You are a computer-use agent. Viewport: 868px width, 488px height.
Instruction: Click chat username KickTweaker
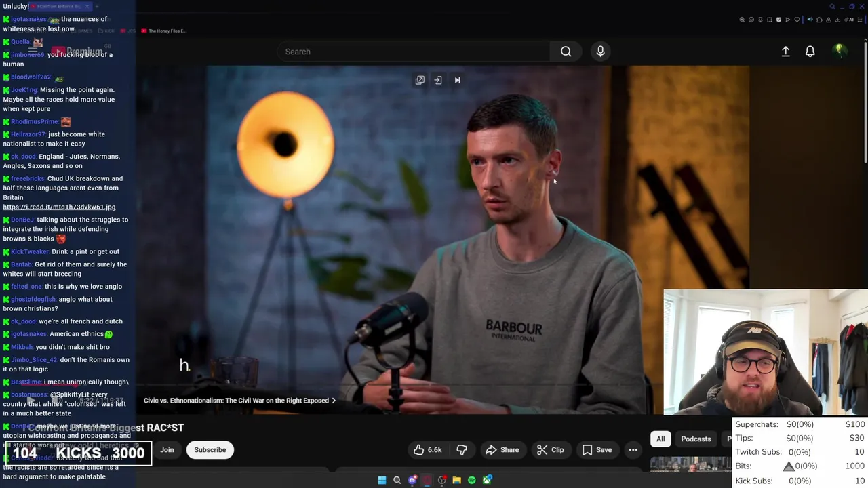point(30,251)
